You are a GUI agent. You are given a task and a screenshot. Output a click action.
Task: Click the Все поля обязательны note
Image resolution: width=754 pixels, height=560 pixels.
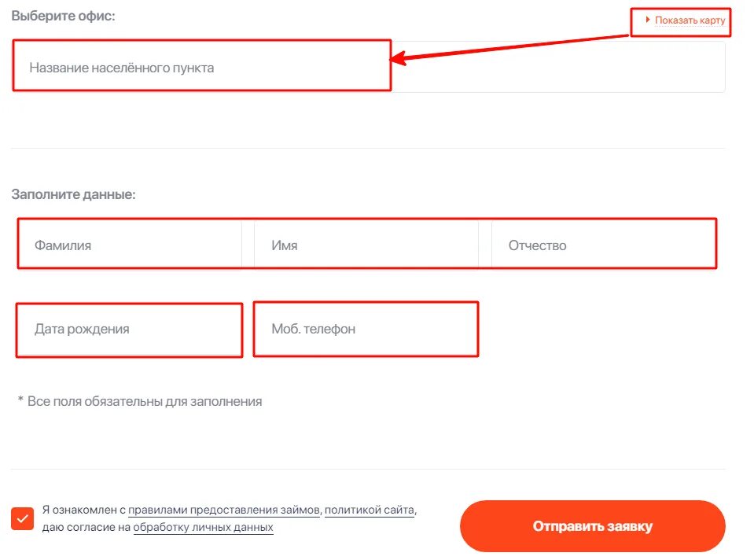[x=145, y=401]
